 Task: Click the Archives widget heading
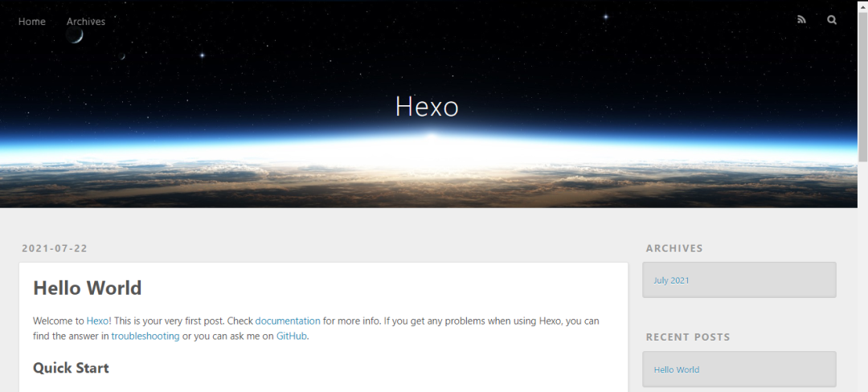674,248
